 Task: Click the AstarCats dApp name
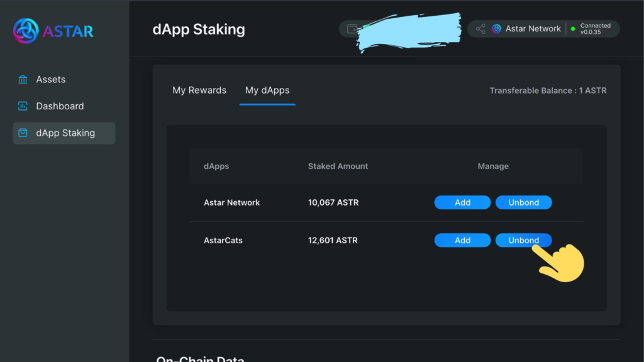pyautogui.click(x=223, y=240)
